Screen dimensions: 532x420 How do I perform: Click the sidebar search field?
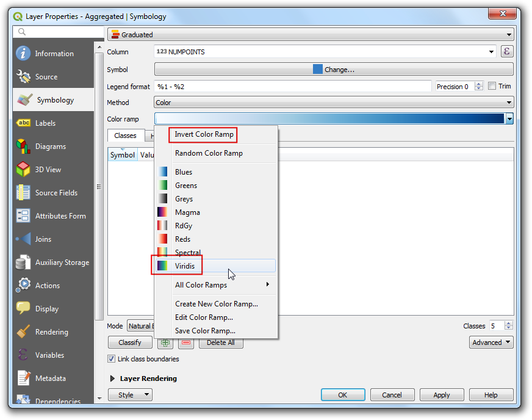pyautogui.click(x=59, y=32)
